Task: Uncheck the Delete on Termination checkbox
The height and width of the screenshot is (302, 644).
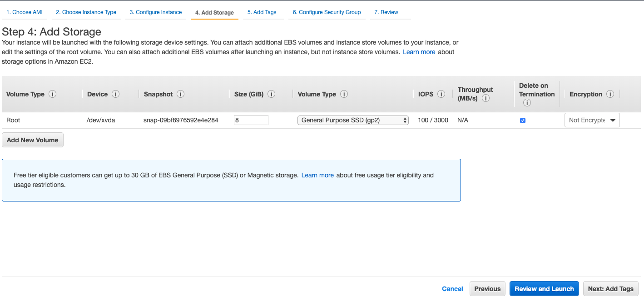Action: [x=523, y=121]
